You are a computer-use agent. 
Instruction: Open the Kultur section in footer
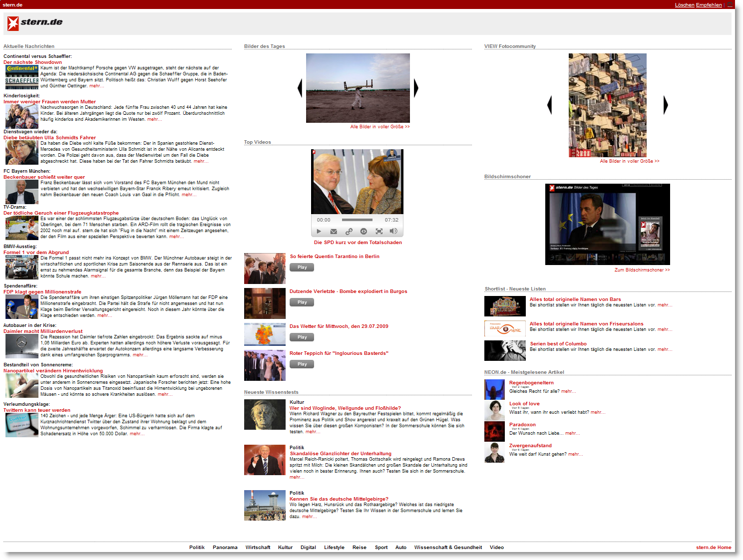point(285,548)
